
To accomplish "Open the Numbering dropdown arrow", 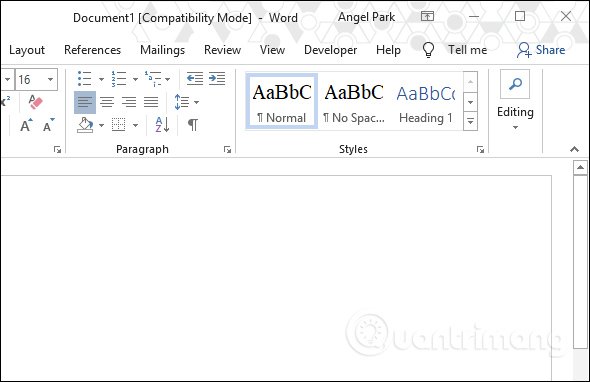I will pos(135,79).
